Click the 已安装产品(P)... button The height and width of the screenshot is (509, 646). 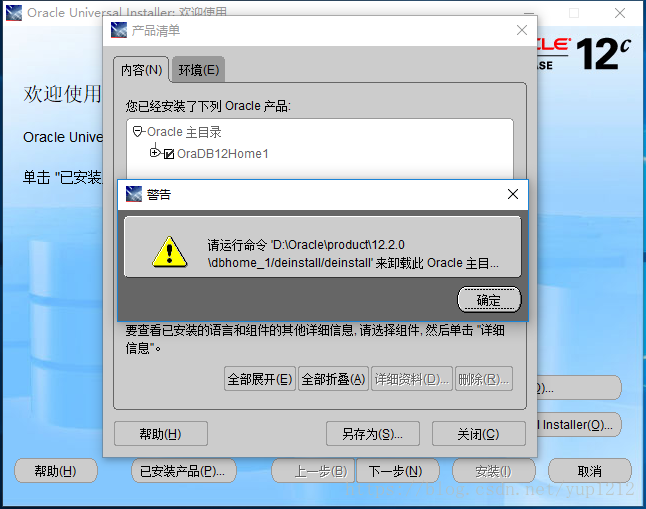(x=184, y=471)
